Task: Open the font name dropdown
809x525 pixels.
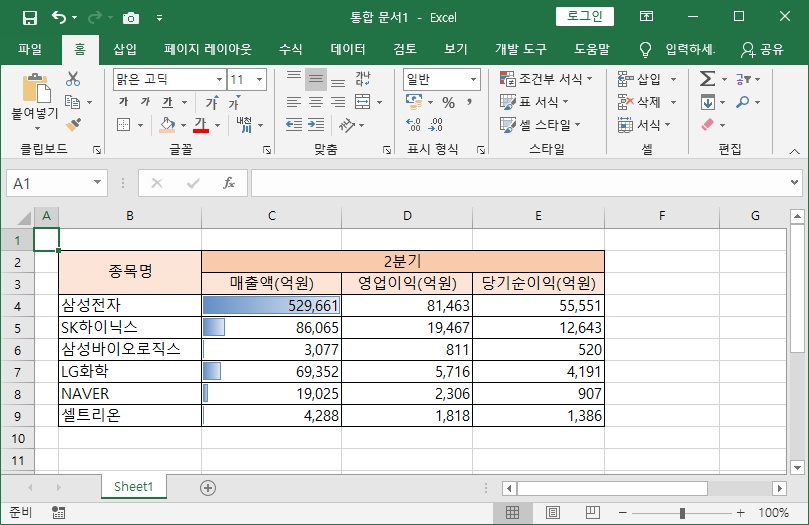Action: point(219,79)
